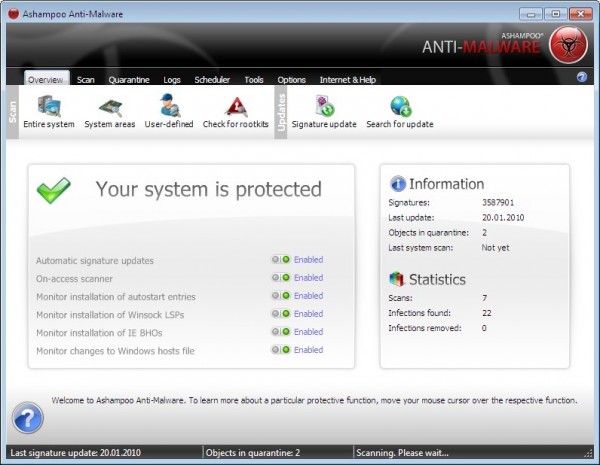
Task: Open the Tools tab
Action: point(254,80)
